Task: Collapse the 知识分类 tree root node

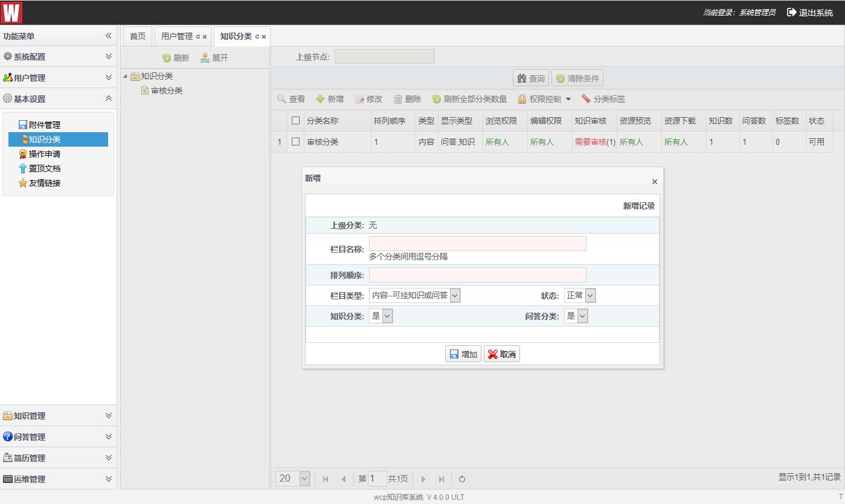Action: coord(125,76)
